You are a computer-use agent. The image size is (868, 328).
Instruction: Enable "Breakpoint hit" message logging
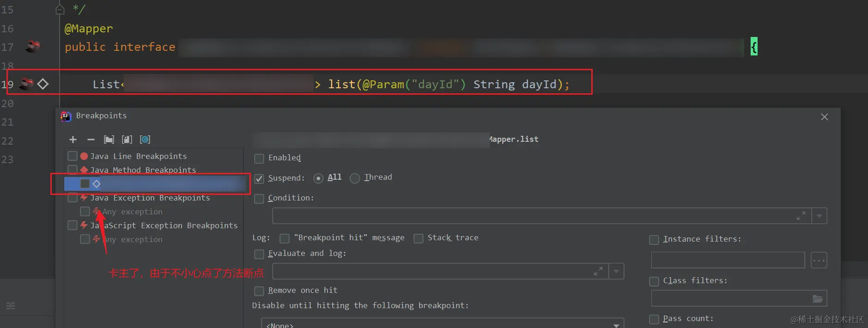[285, 238]
